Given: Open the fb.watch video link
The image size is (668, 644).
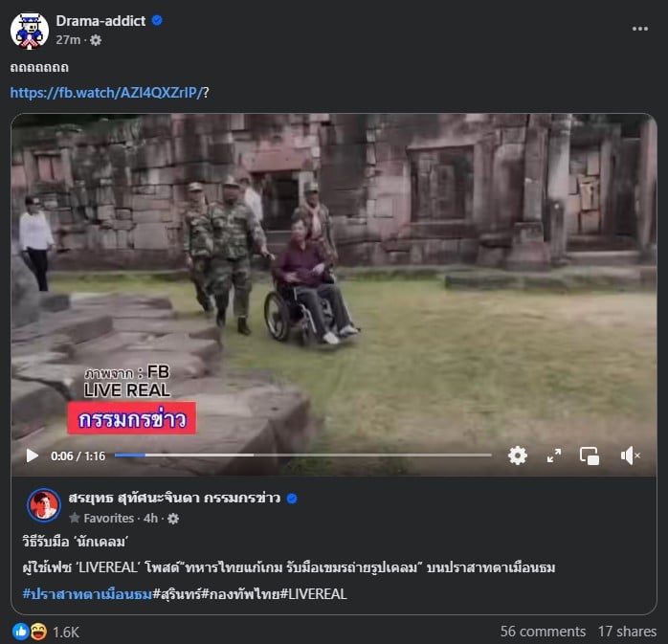Looking at the screenshot, I should tap(105, 93).
